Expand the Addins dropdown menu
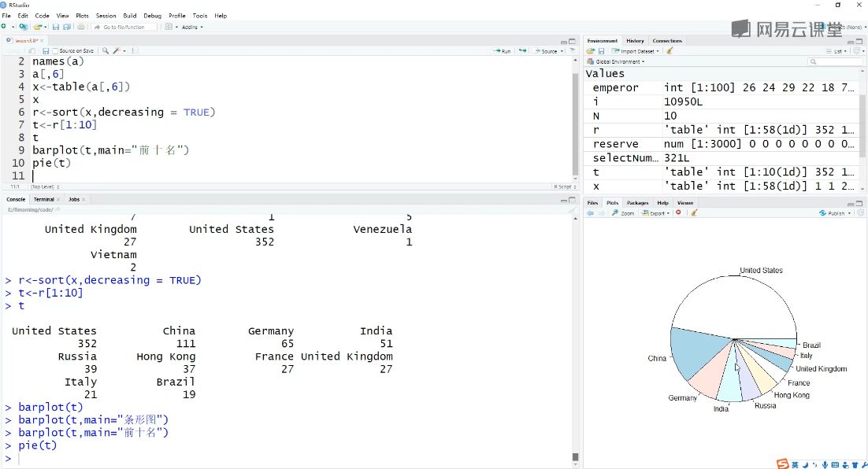This screenshot has height=469, width=868. pos(192,27)
